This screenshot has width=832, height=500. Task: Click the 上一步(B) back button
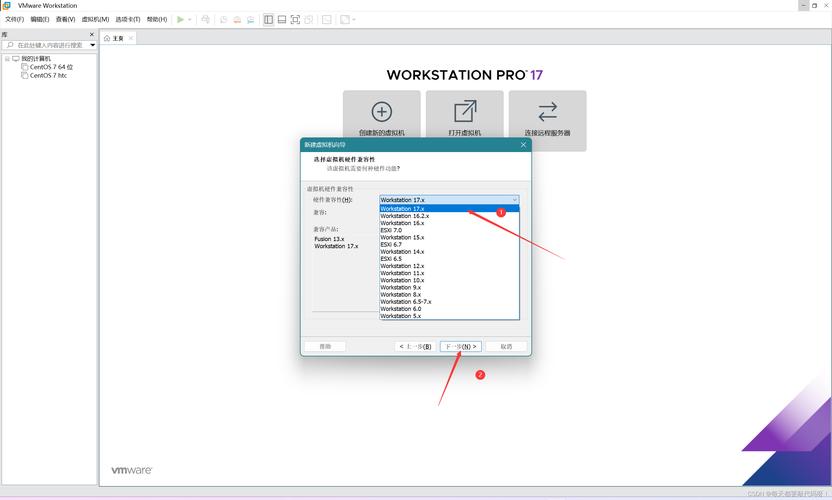coord(415,347)
